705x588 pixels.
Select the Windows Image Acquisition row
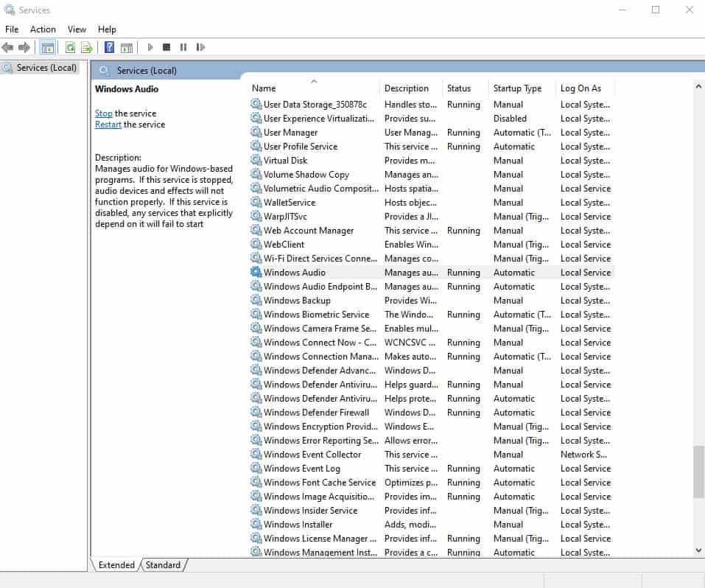click(432, 496)
